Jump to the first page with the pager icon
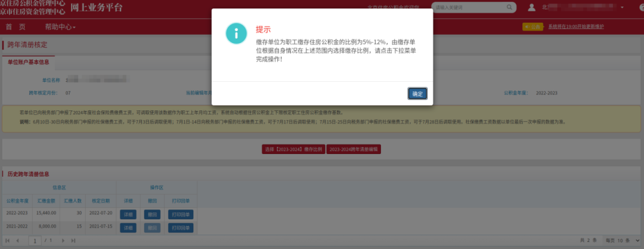 coord(7,241)
